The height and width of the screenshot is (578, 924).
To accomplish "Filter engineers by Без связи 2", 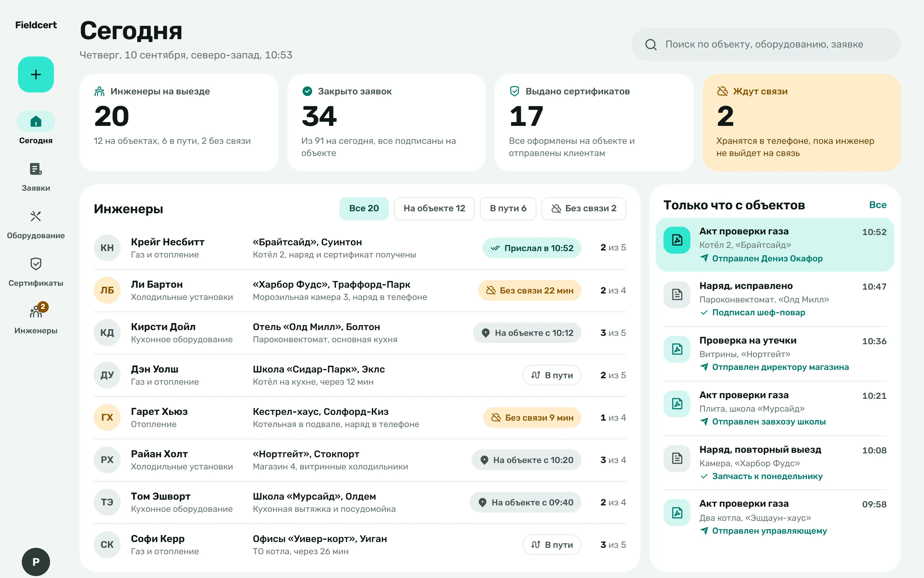I will pyautogui.click(x=584, y=208).
